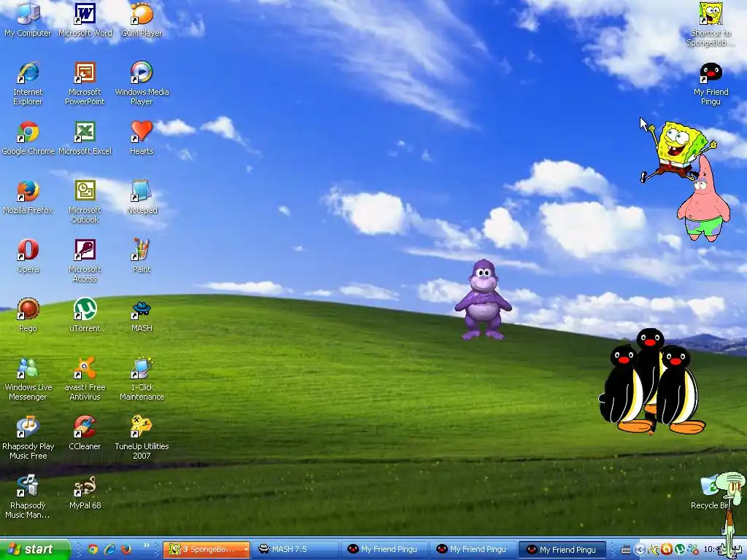Show hidden system tray icons arrow
Screen dimensions: 747x560
click(x=640, y=550)
